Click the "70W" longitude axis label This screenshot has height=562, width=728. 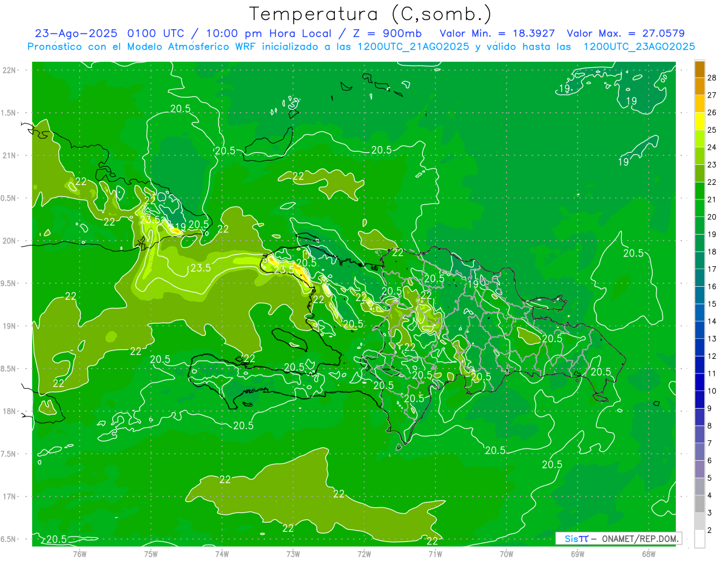(x=507, y=554)
